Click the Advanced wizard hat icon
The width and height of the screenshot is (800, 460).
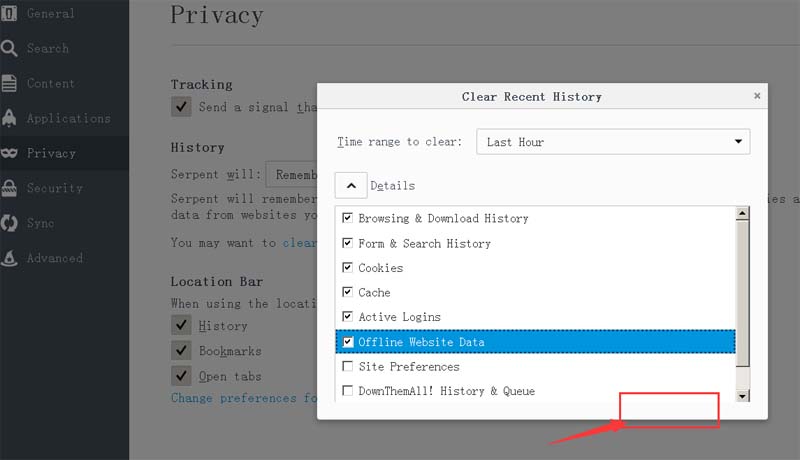click(10, 258)
